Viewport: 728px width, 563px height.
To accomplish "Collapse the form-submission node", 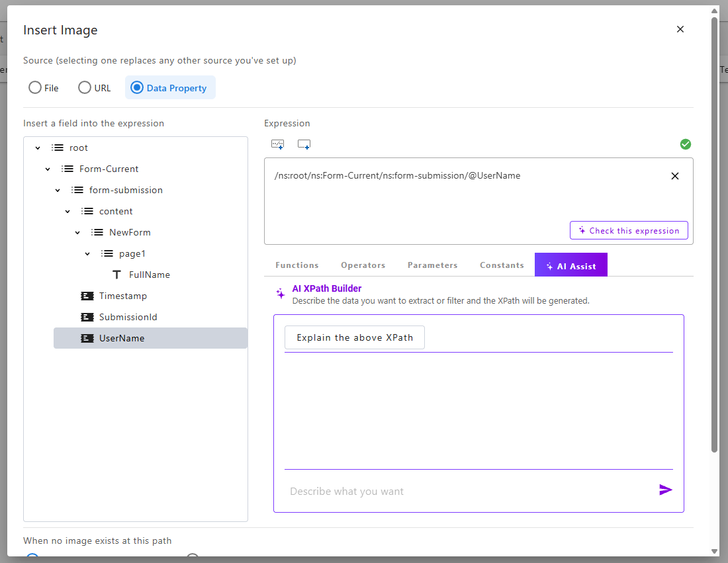I will tap(58, 191).
